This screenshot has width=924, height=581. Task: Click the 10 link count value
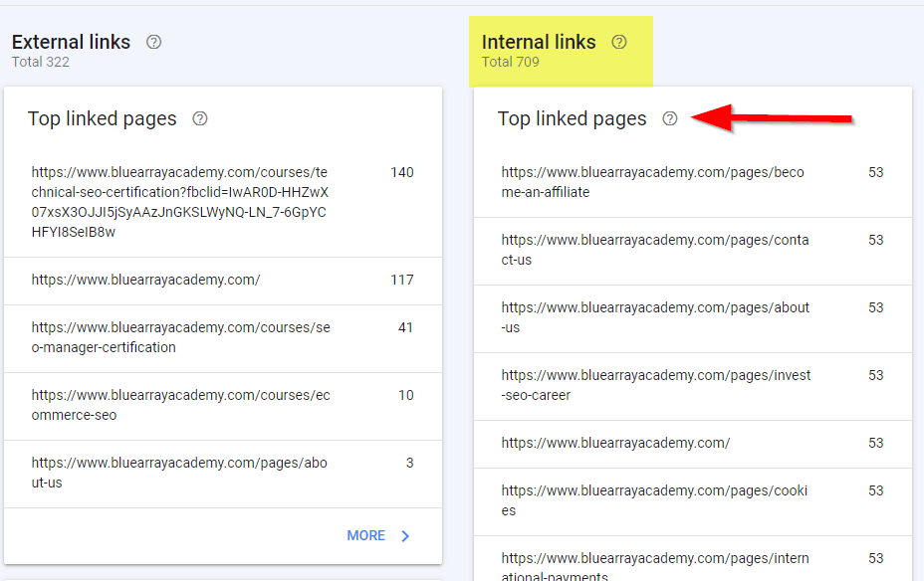pyautogui.click(x=405, y=396)
